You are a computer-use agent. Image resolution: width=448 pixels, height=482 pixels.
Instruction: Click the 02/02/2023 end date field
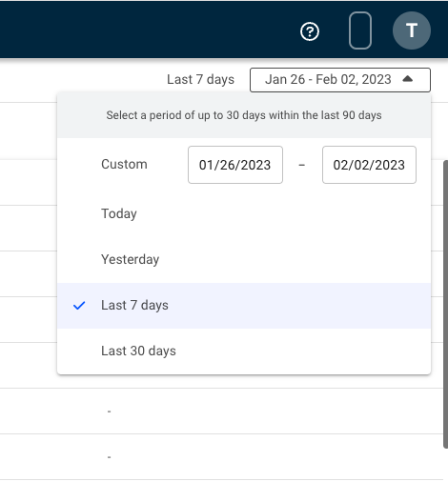click(x=369, y=165)
